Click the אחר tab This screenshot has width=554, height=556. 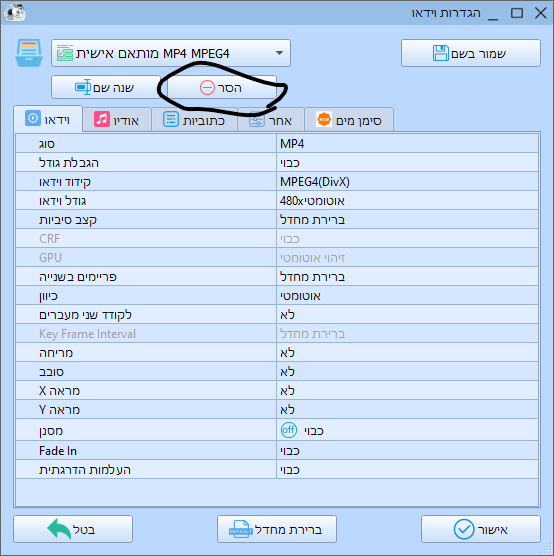271,120
